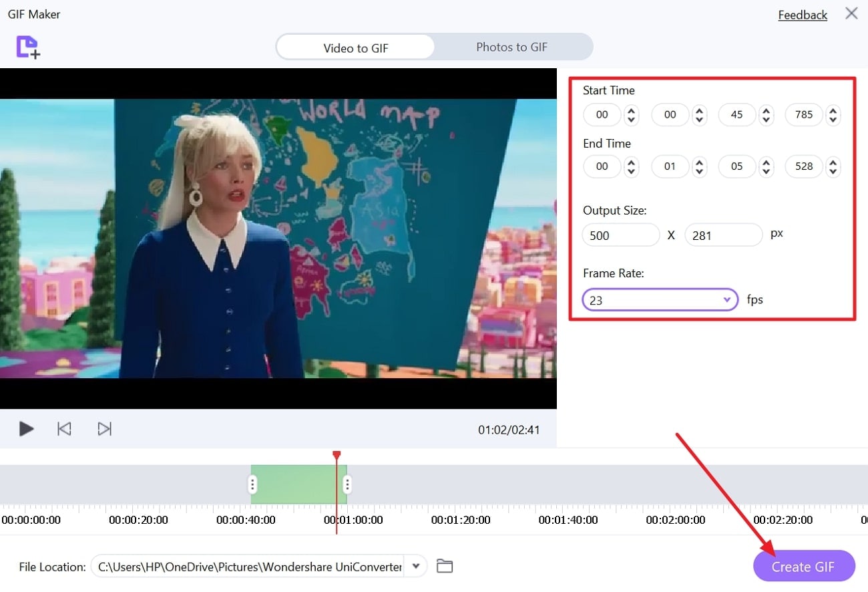868x592 pixels.
Task: Click the Output Size label
Action: pos(615,210)
